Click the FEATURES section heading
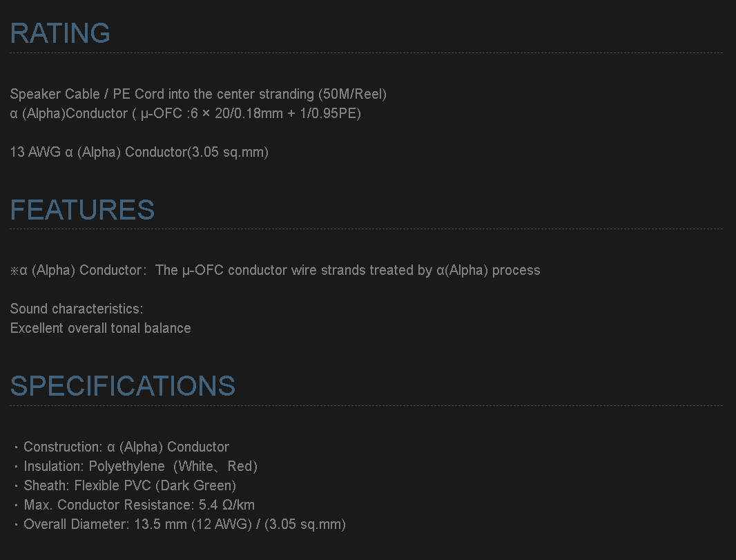The width and height of the screenshot is (736, 560). 82,210
